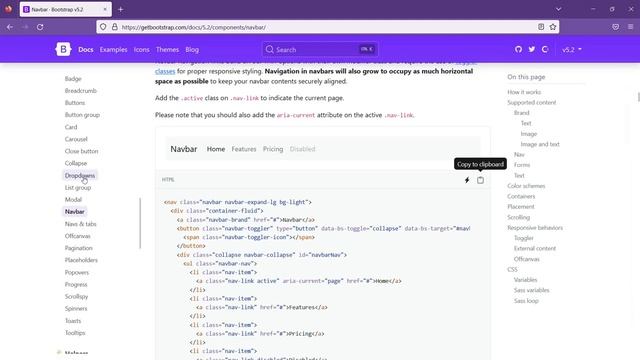Open Tooltips in sidebar
640x360 pixels.
[75, 333]
